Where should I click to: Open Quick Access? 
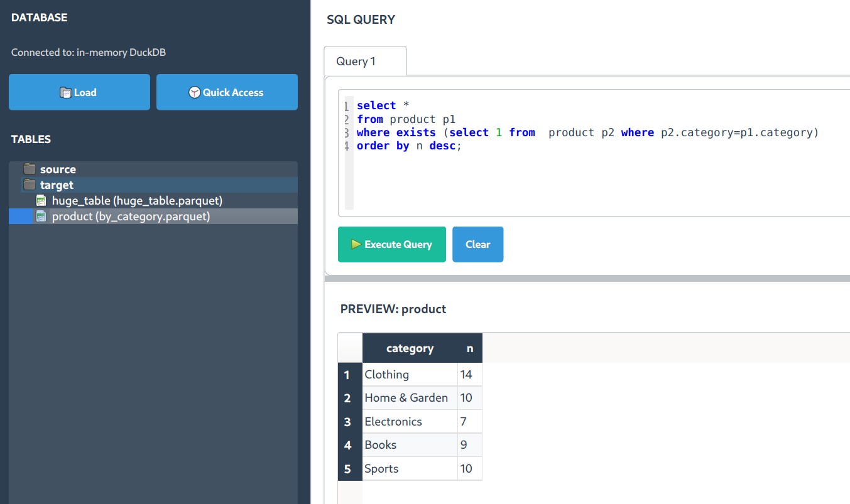pos(226,92)
